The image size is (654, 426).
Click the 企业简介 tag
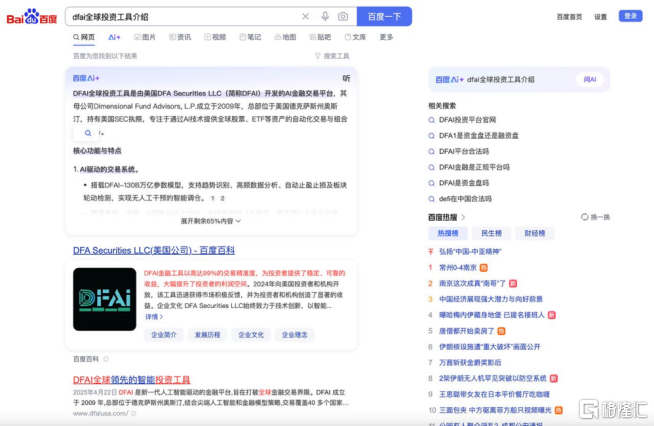pos(164,335)
